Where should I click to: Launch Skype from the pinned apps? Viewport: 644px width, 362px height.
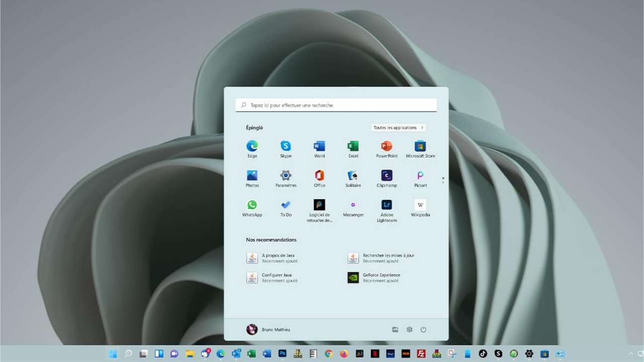[x=286, y=149]
